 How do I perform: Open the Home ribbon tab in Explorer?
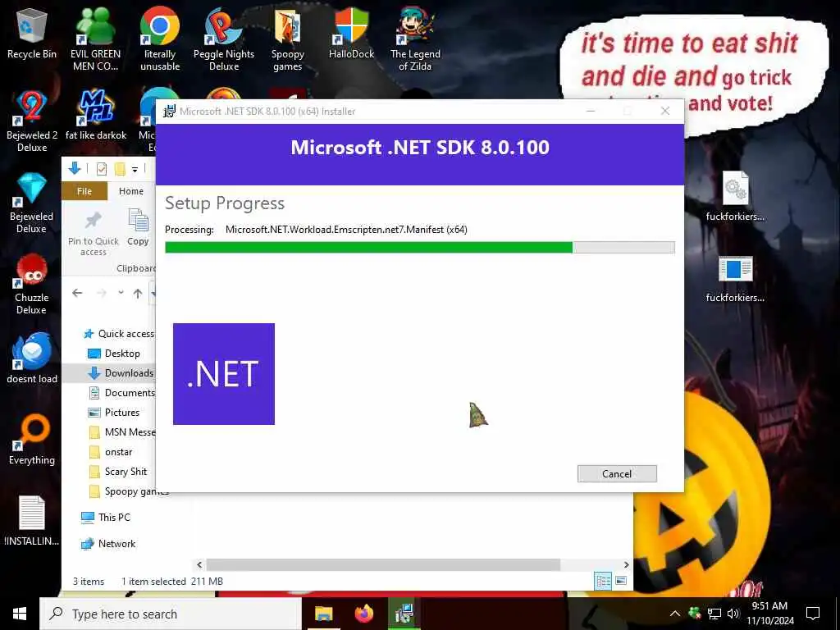[x=131, y=191]
